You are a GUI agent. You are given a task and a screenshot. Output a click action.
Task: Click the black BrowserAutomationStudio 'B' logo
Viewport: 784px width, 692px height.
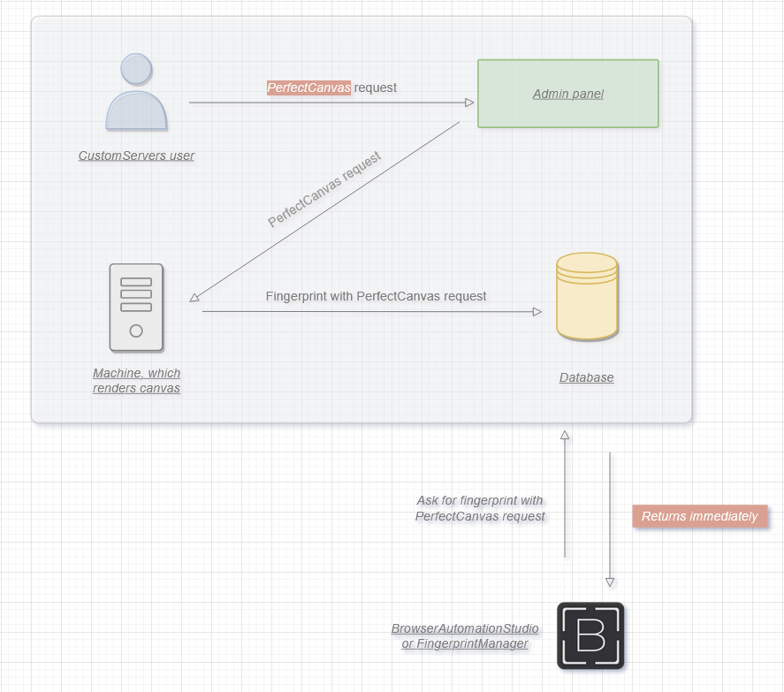point(590,635)
